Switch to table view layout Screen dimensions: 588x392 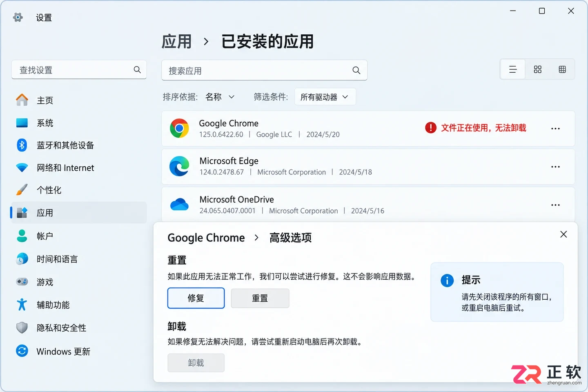click(562, 69)
